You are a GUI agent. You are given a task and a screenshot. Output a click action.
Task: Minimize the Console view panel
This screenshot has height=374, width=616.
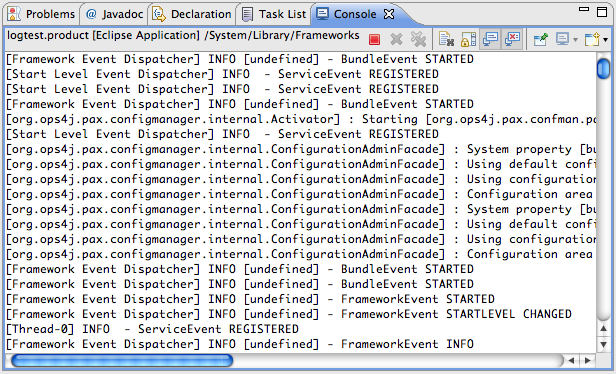coord(584,9)
